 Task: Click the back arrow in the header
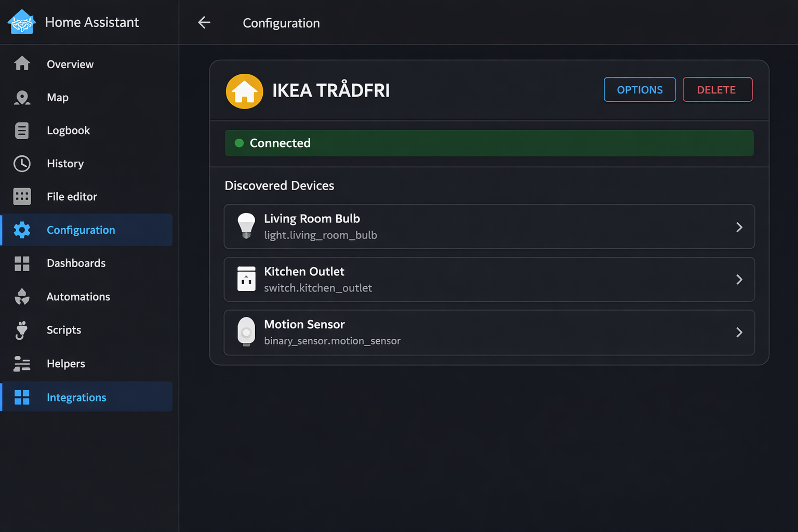204,22
